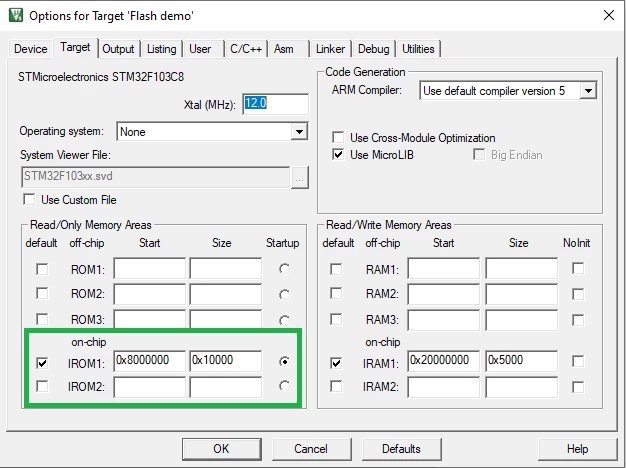Restore settings with Defaults button
This screenshot has height=468, width=626.
(402, 449)
